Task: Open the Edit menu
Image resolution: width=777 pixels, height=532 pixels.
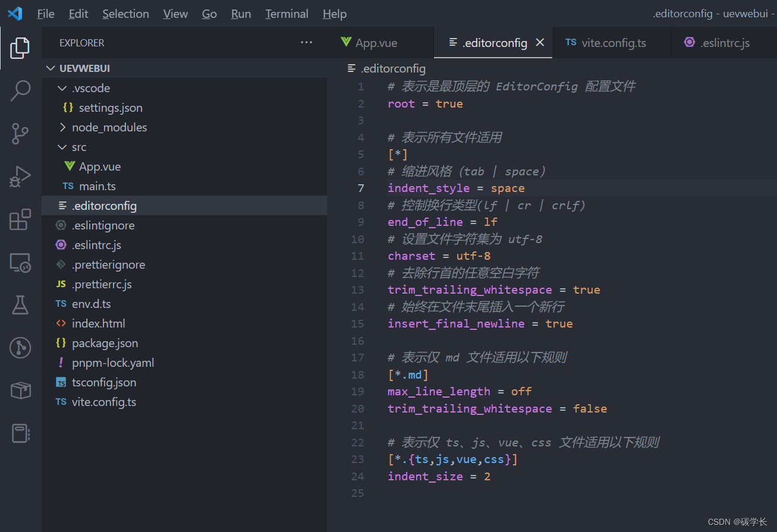Action: tap(78, 14)
